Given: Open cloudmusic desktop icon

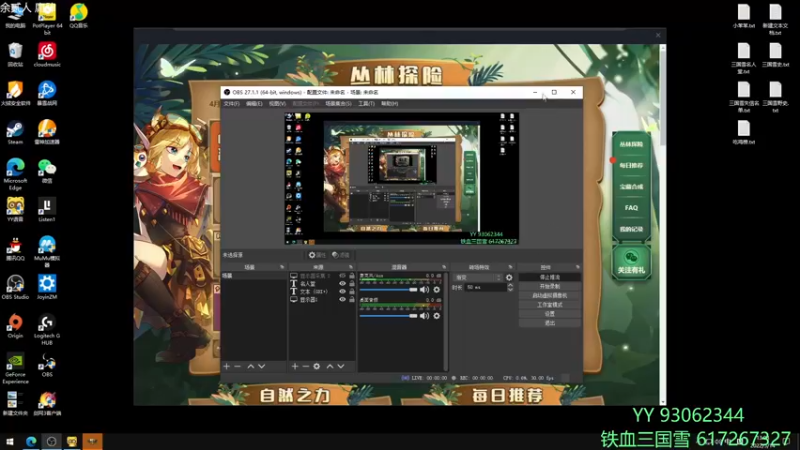Looking at the screenshot, I should pyautogui.click(x=47, y=55).
